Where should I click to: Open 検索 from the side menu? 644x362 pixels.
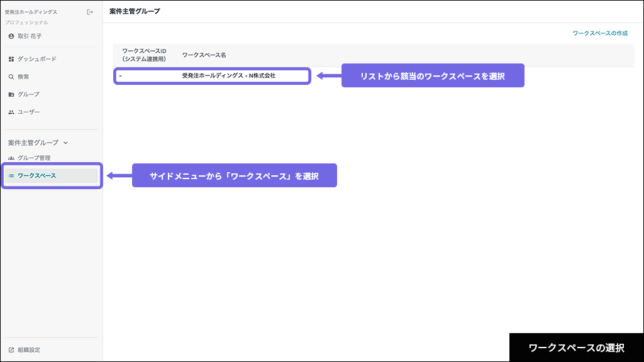(x=23, y=77)
